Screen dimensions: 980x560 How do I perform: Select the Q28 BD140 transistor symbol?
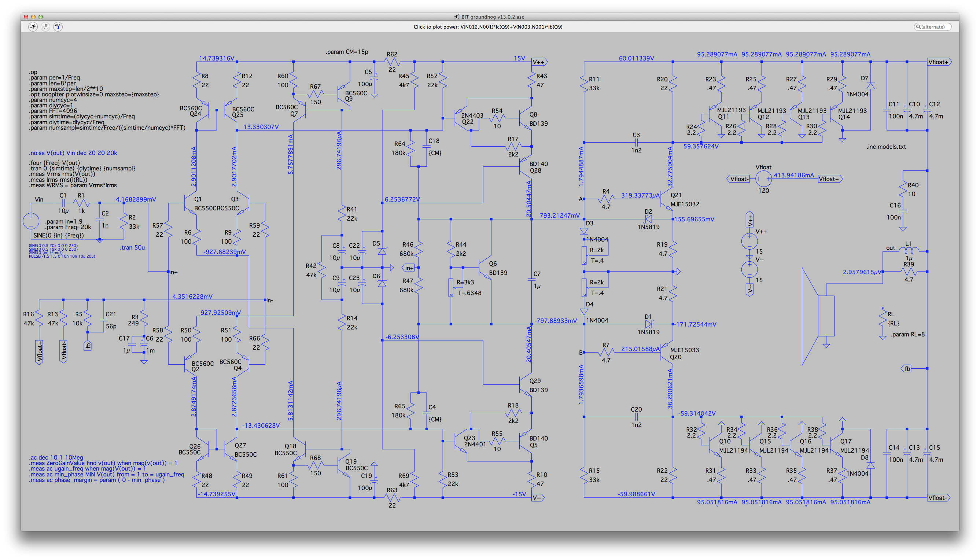click(526, 167)
